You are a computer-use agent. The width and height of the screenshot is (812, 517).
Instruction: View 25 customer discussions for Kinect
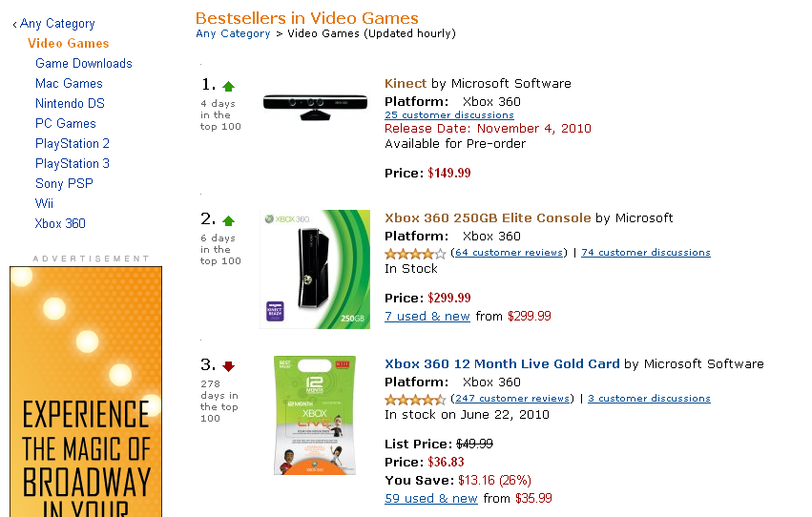tap(449, 114)
